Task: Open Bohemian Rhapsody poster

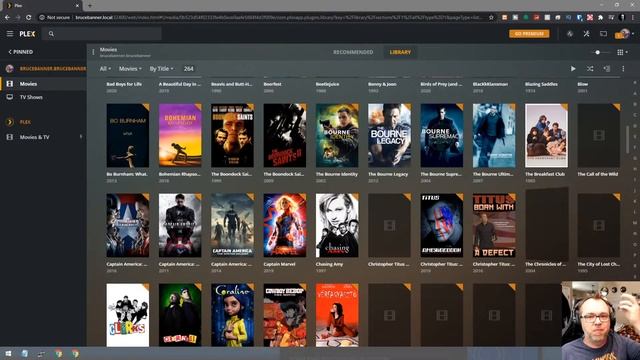Action: (x=180, y=136)
